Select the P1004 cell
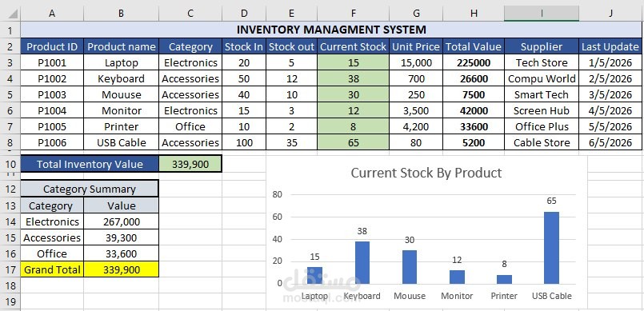 [52, 111]
